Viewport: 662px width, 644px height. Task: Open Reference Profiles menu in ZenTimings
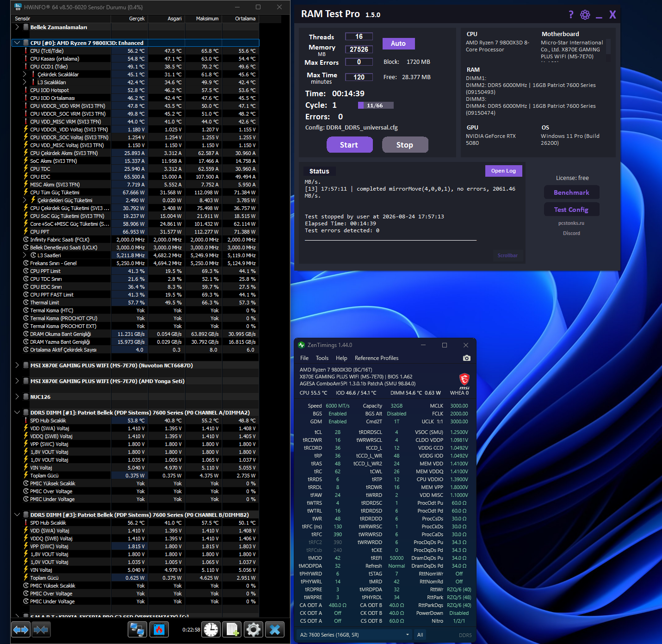pos(377,358)
